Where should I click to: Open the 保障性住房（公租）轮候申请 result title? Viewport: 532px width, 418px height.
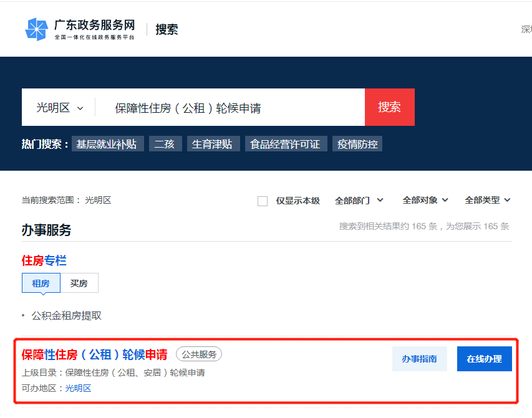tap(95, 354)
